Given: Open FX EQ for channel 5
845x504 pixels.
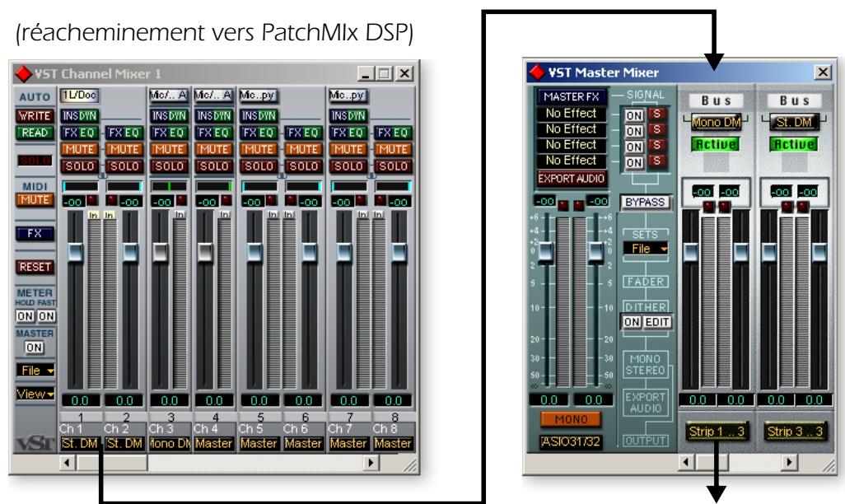Looking at the screenshot, I should [x=256, y=133].
